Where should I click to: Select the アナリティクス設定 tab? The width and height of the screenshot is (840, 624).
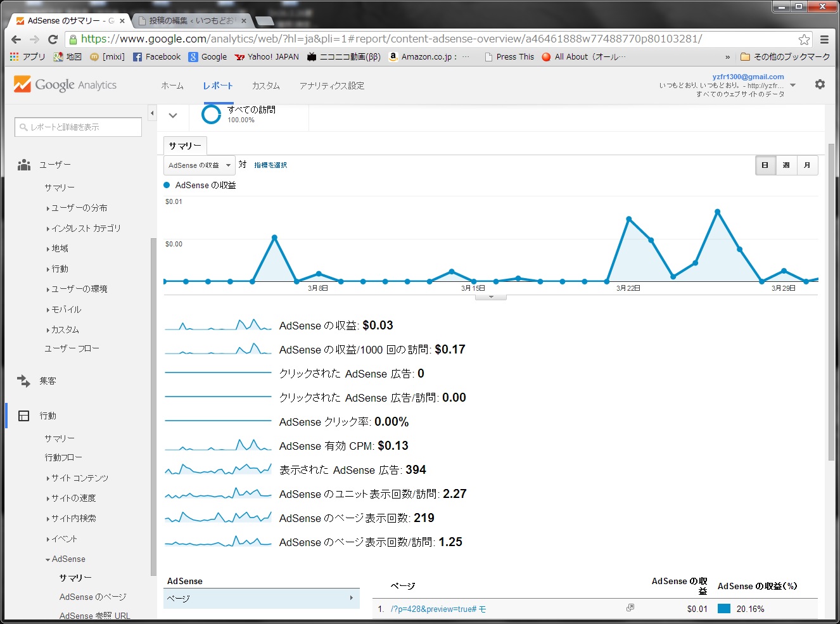pos(331,86)
